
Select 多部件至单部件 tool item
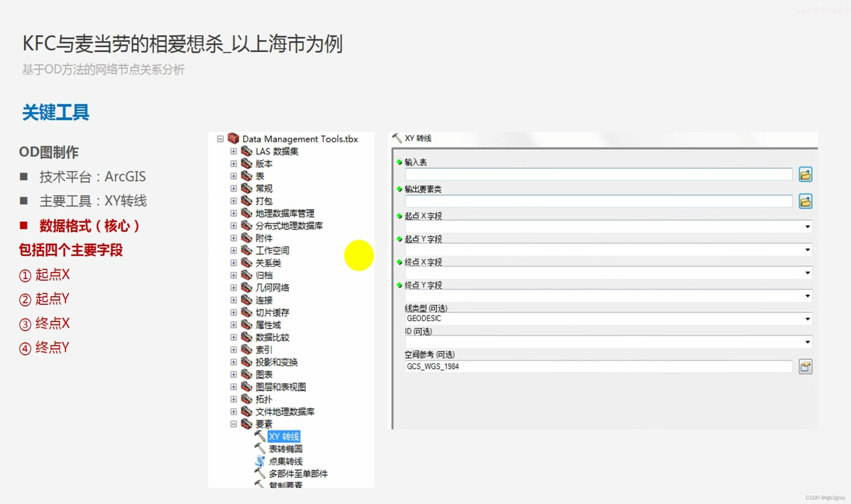pyautogui.click(x=298, y=474)
